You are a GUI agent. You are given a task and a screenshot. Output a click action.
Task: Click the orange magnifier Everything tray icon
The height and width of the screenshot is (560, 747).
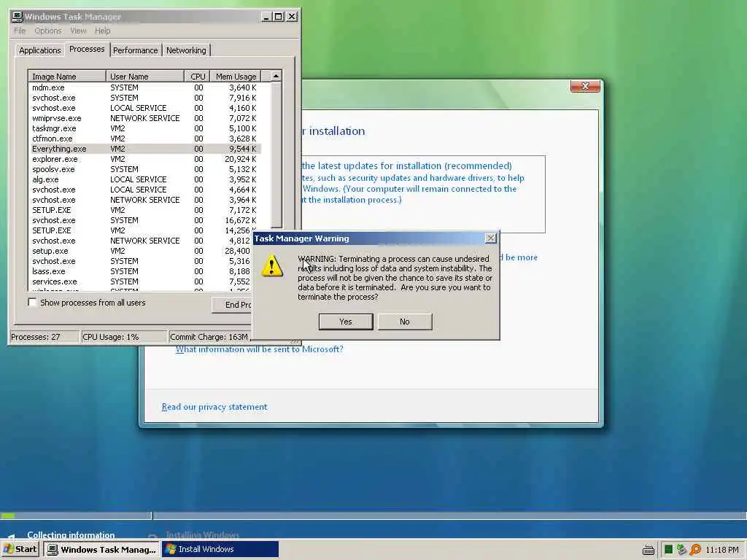pos(695,550)
